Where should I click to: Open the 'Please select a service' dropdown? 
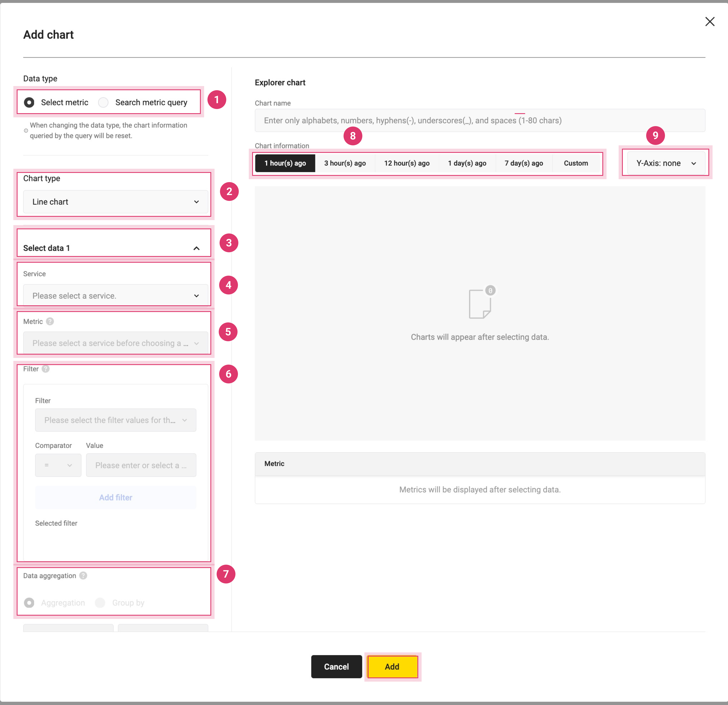point(115,296)
